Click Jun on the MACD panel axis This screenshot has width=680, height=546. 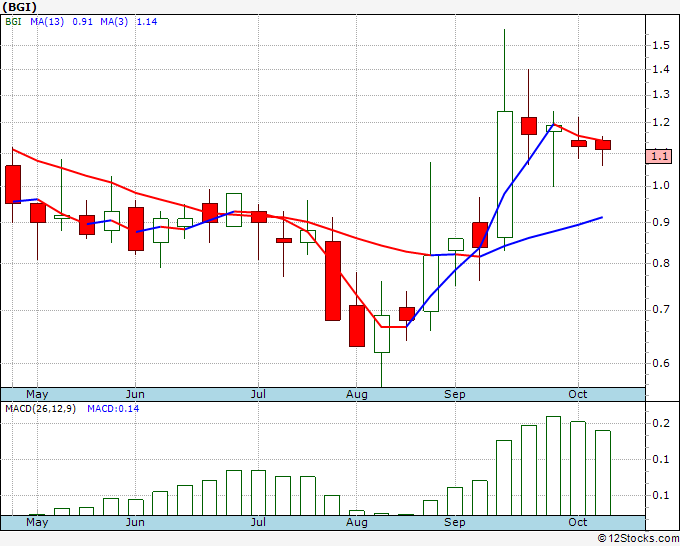(x=135, y=522)
